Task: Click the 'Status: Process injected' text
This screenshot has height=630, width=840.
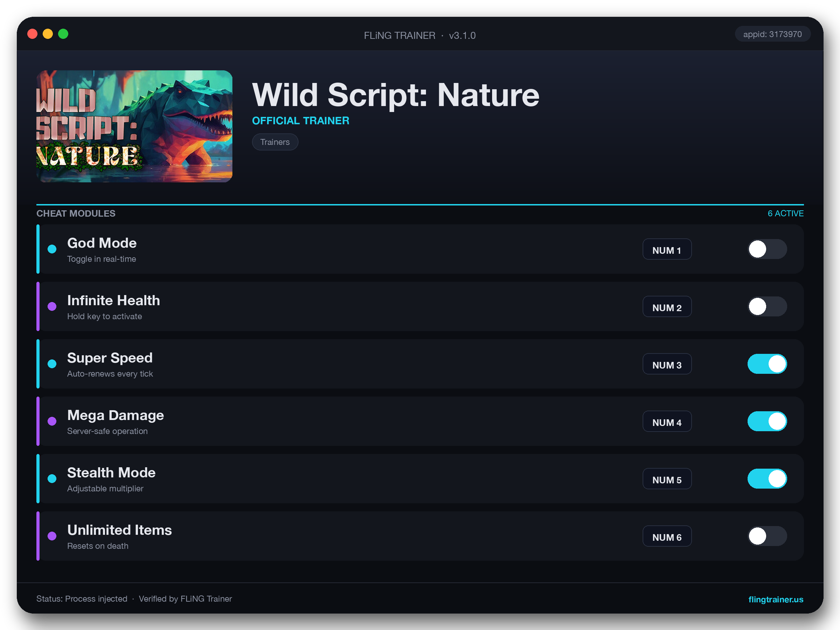Action: (x=82, y=599)
